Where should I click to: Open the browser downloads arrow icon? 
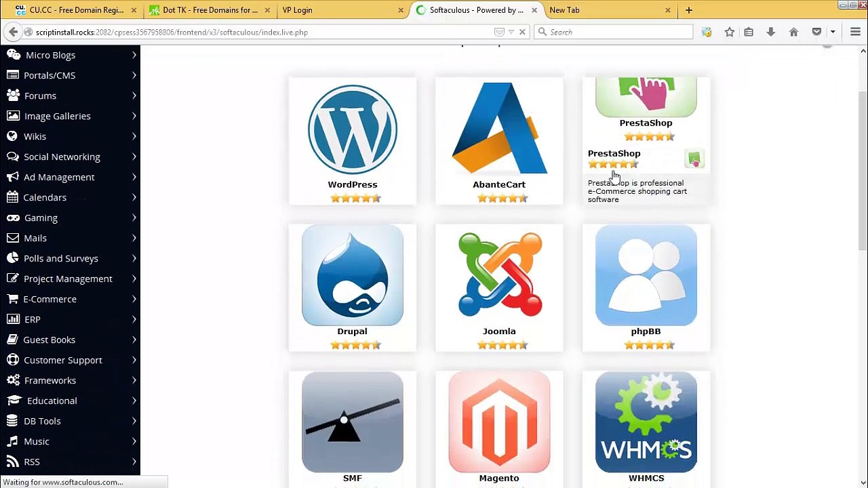[x=770, y=32]
